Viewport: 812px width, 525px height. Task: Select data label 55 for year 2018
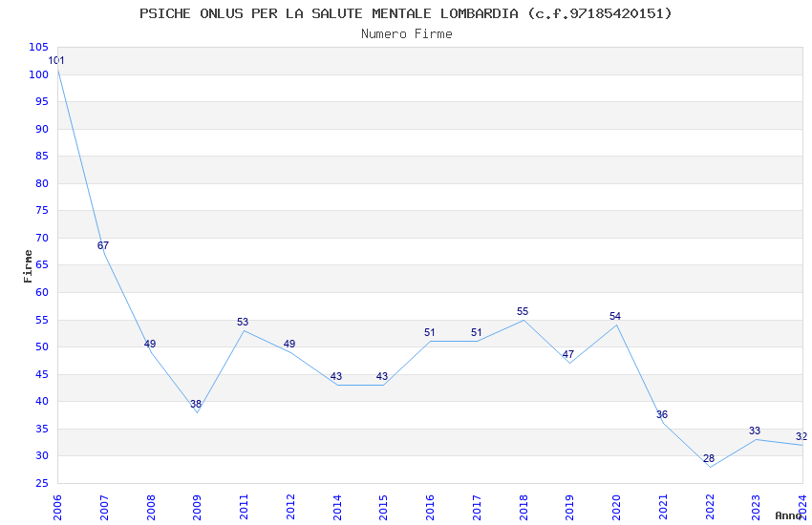[522, 311]
